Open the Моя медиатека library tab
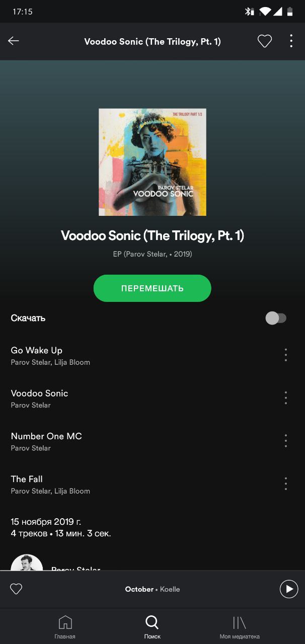The width and height of the screenshot is (305, 644). [240, 626]
